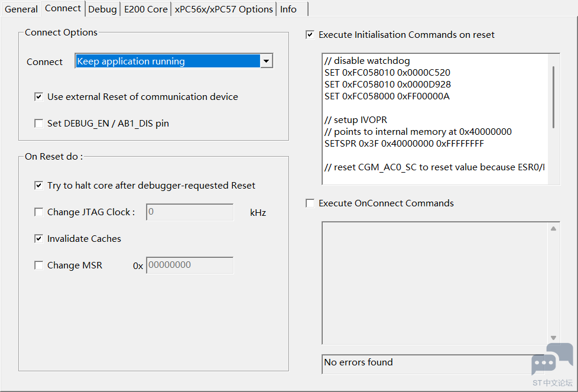The image size is (578, 392).
Task: Toggle the Invalidate Caches checkbox
Action: [39, 239]
